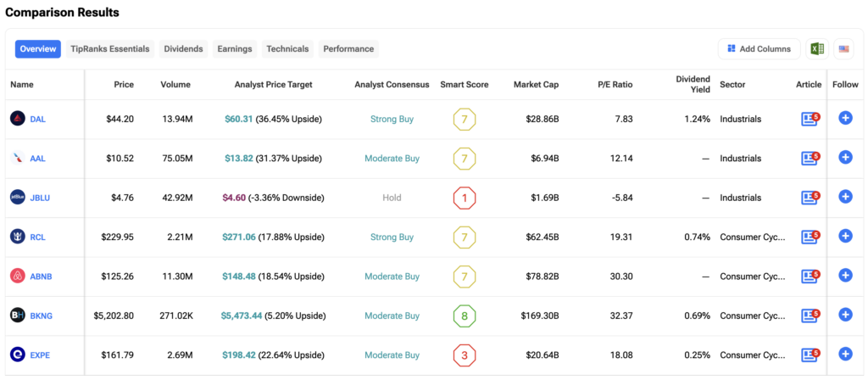The height and width of the screenshot is (380, 868).
Task: Click DAL Smart Score 7 badge
Action: click(465, 119)
